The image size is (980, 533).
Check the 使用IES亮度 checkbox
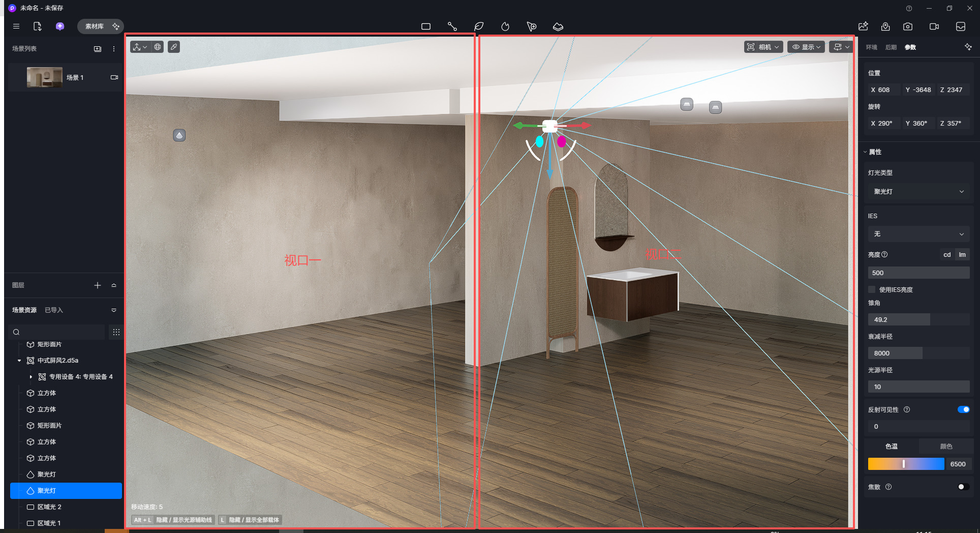point(872,289)
